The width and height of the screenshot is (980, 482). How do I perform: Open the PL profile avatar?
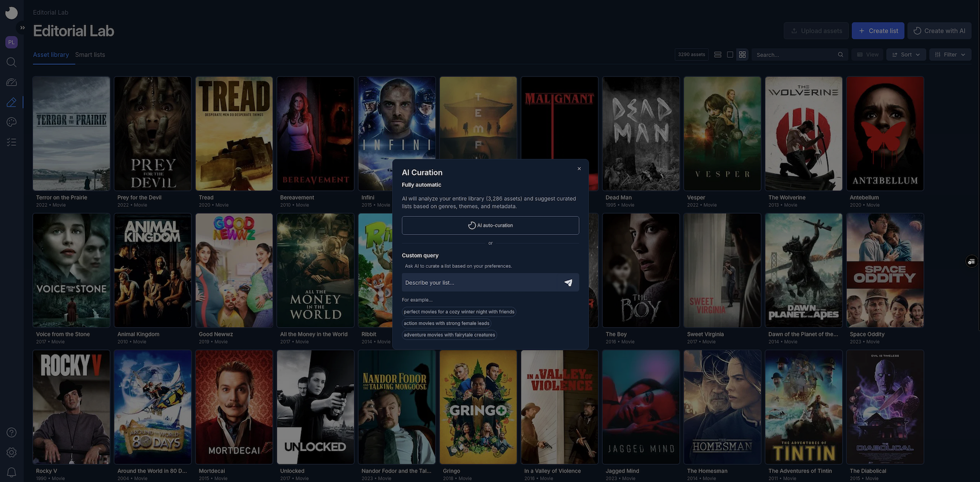[11, 42]
